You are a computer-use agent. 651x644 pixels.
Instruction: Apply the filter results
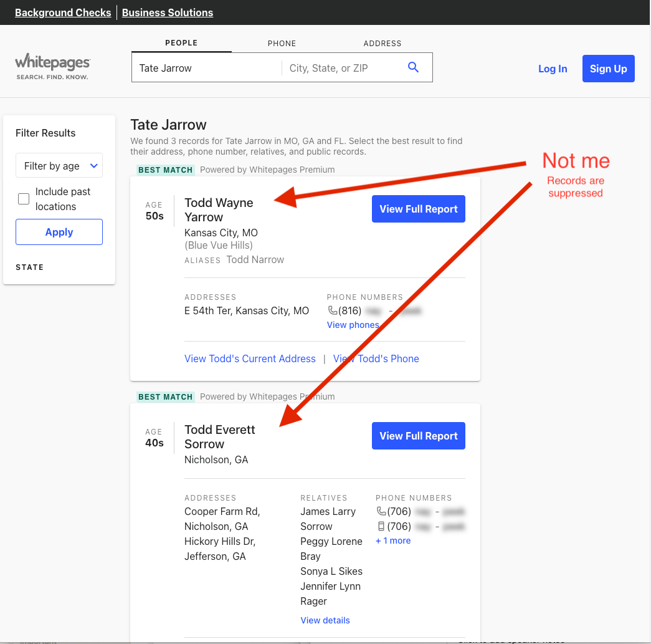(59, 232)
